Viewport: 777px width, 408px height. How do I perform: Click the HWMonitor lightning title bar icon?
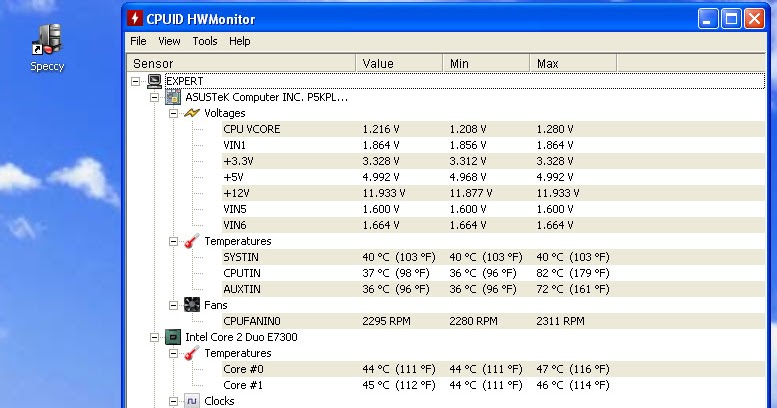click(135, 18)
